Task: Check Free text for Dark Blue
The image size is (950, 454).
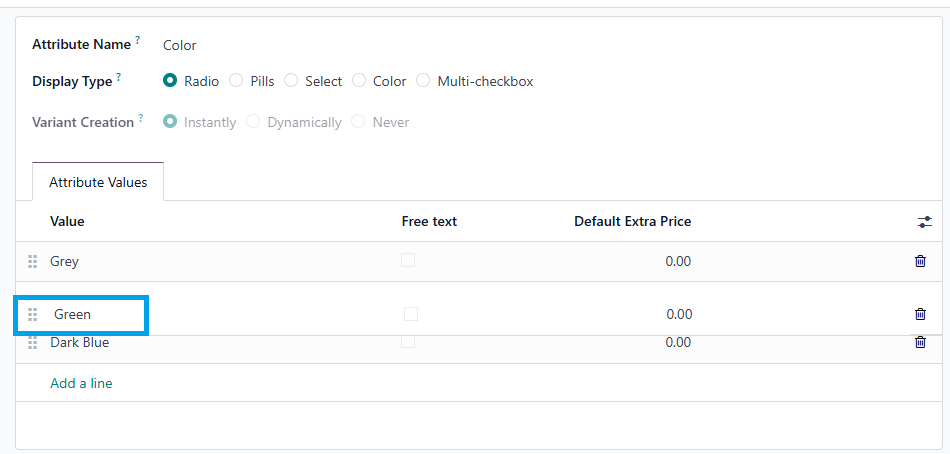Action: (408, 342)
